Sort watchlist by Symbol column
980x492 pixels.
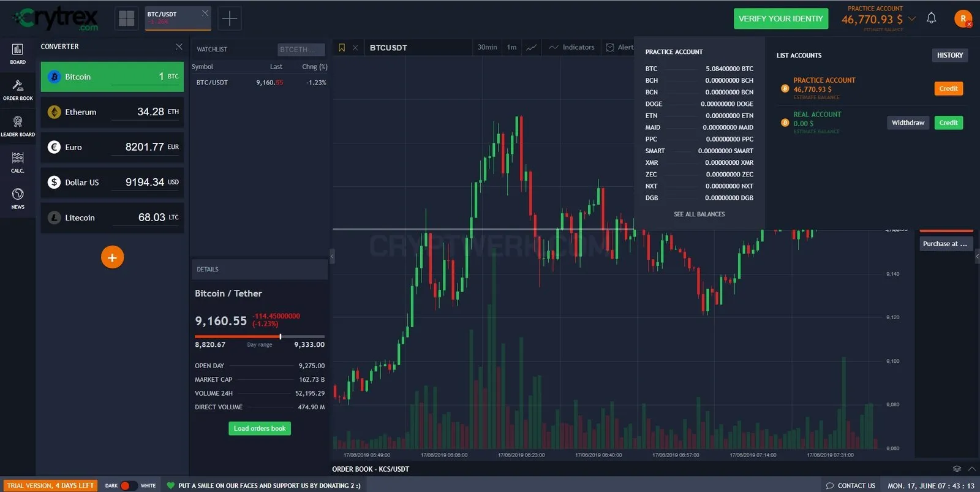tap(203, 67)
